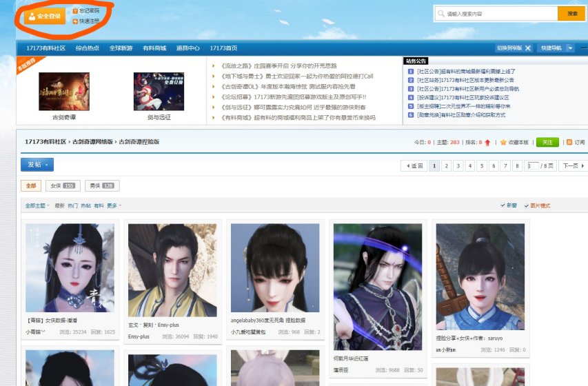This screenshot has height=386, width=588.
Task: Open the 有料商城 nav item
Action: [154, 48]
